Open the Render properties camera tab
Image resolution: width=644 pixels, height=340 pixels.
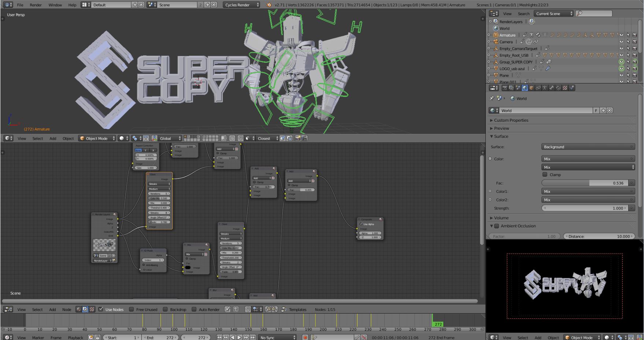[505, 88]
